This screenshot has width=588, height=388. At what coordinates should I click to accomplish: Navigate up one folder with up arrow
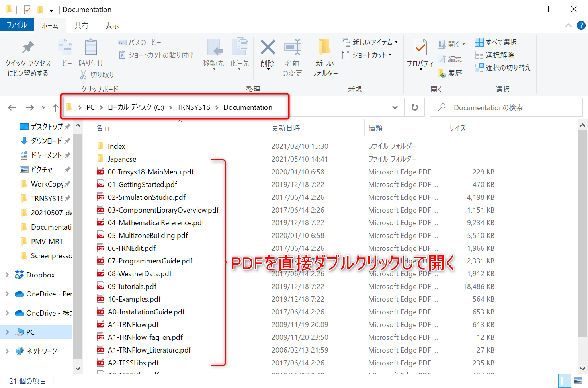click(x=55, y=107)
